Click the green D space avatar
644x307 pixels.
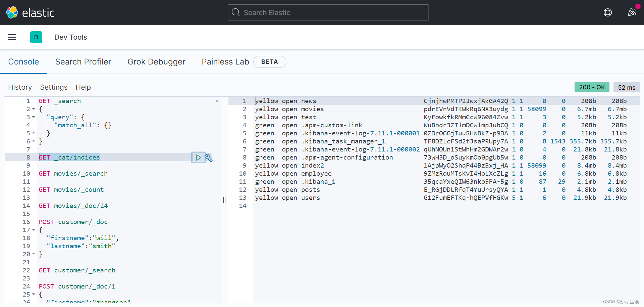(36, 37)
